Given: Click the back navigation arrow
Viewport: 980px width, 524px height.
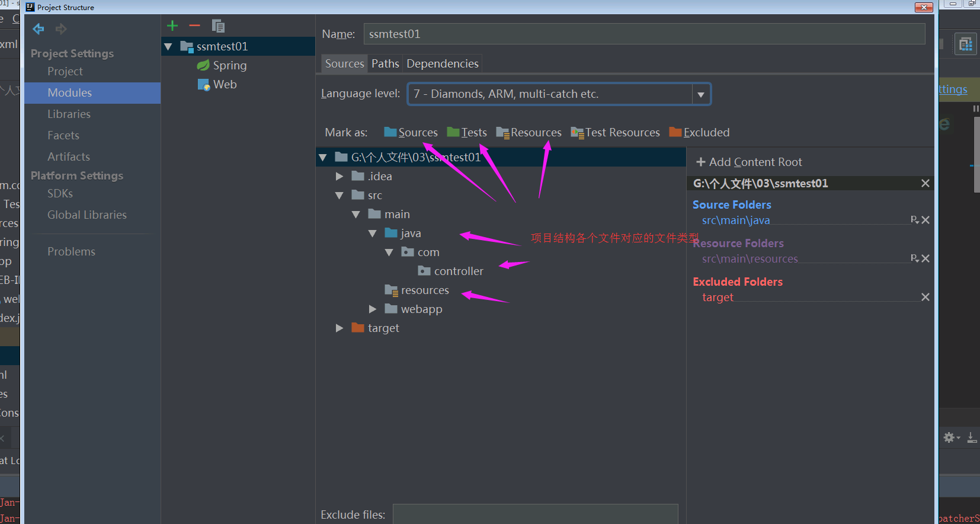Looking at the screenshot, I should (39, 28).
